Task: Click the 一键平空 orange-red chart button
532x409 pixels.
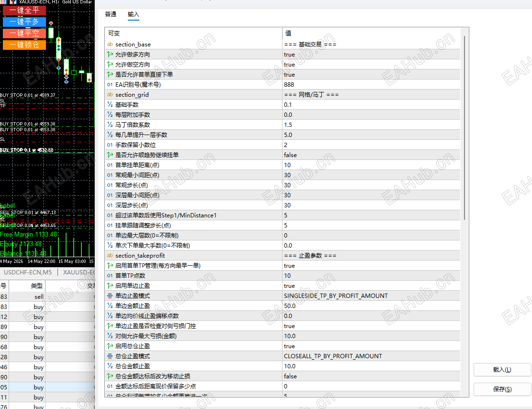Action: pos(24,34)
